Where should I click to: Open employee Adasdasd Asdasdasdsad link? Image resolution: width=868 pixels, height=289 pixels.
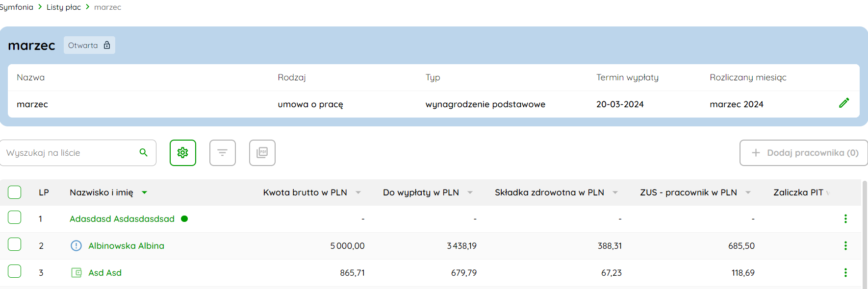122,219
